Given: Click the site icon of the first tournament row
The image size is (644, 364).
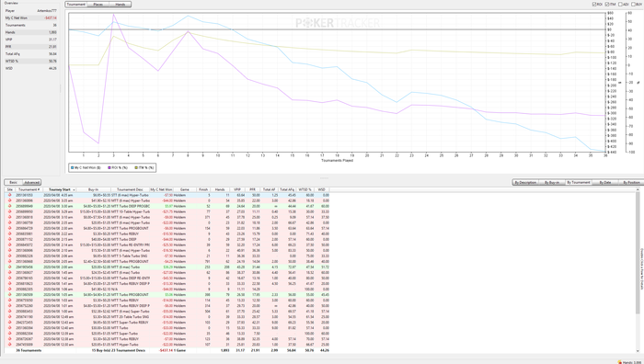Looking at the screenshot, I should point(9,196).
